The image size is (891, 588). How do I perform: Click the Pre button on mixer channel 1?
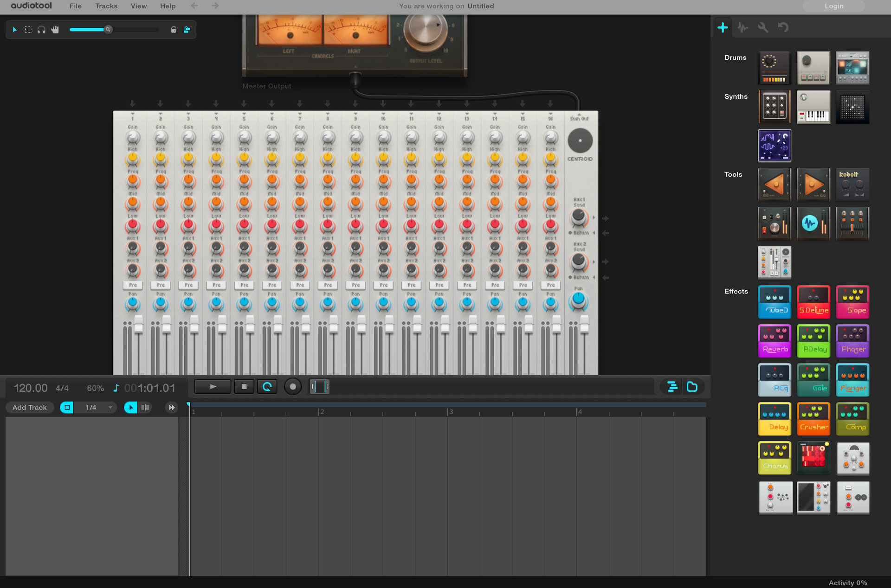click(x=133, y=285)
